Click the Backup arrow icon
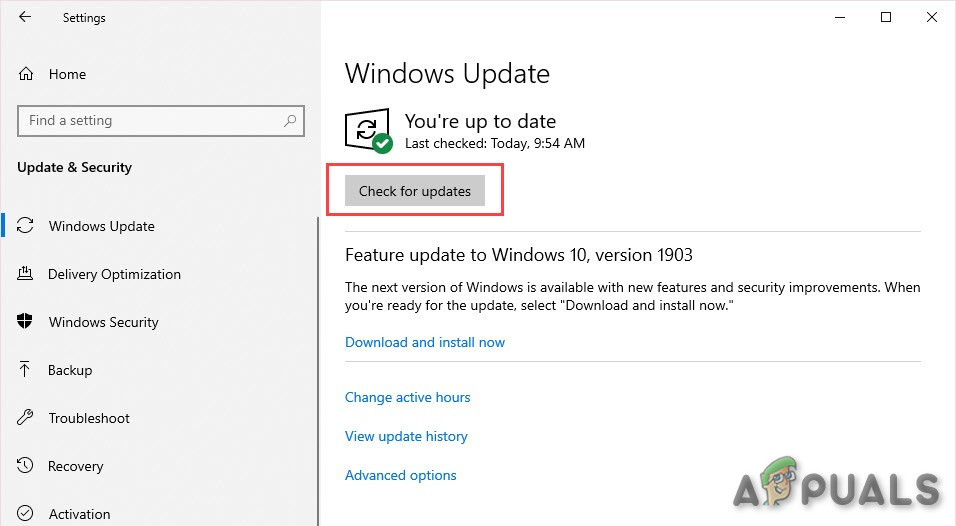The width and height of the screenshot is (956, 526). pos(26,370)
